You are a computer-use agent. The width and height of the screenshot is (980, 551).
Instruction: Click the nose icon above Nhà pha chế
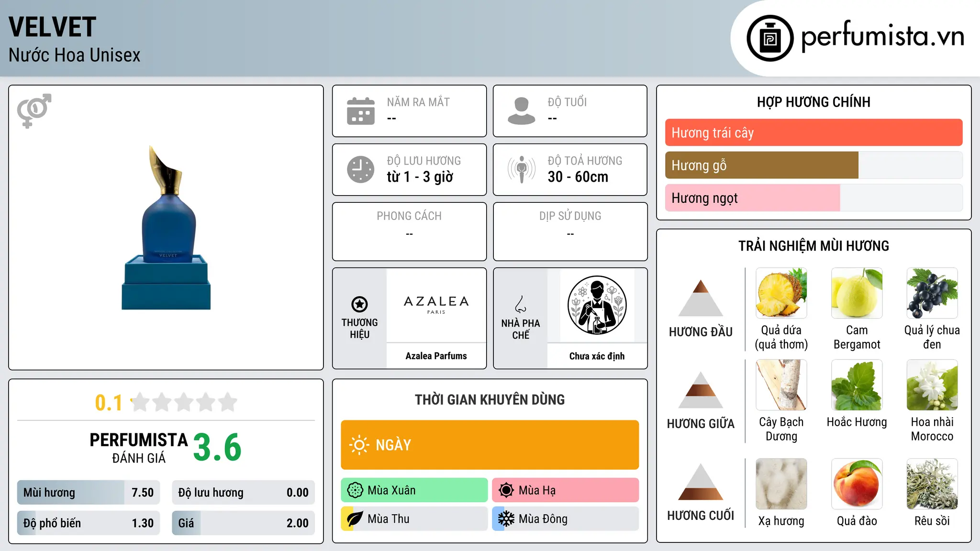coord(521,304)
